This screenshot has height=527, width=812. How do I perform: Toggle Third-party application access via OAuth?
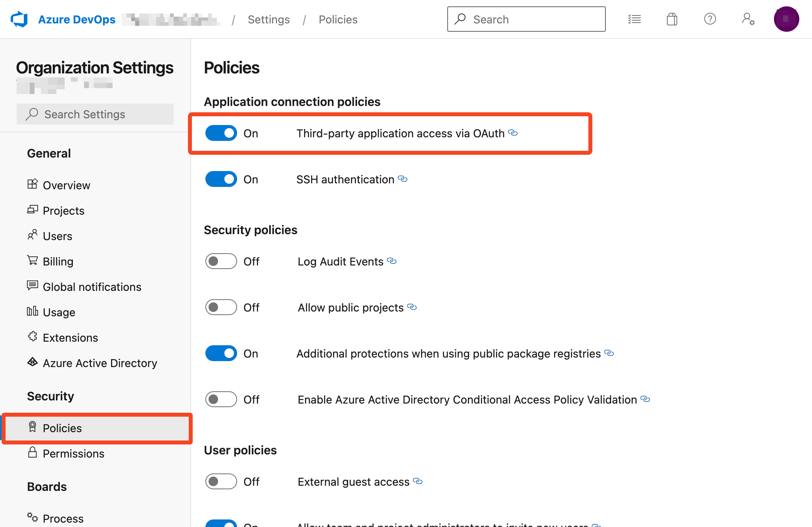point(221,133)
